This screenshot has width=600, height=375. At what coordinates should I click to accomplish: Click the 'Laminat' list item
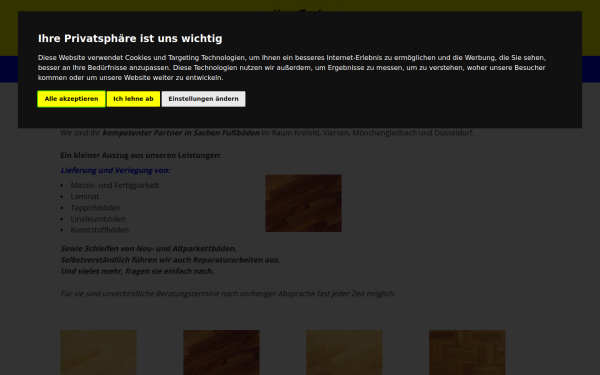coord(85,196)
